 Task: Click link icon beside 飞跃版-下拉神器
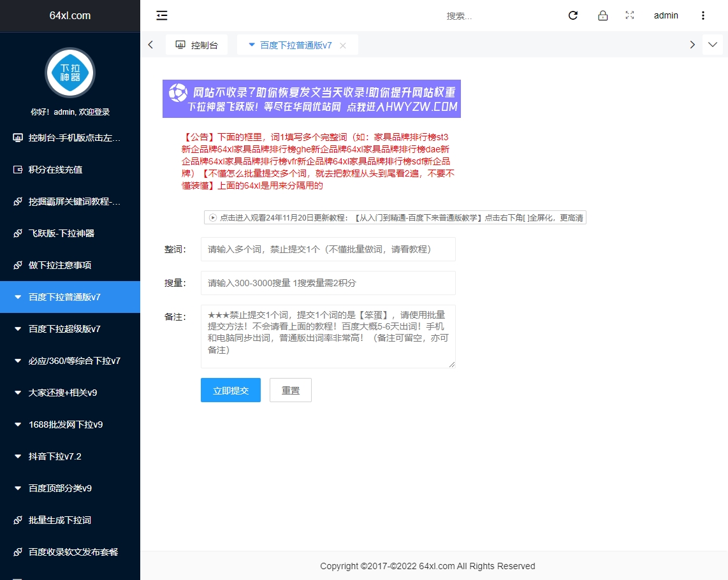[x=18, y=233]
